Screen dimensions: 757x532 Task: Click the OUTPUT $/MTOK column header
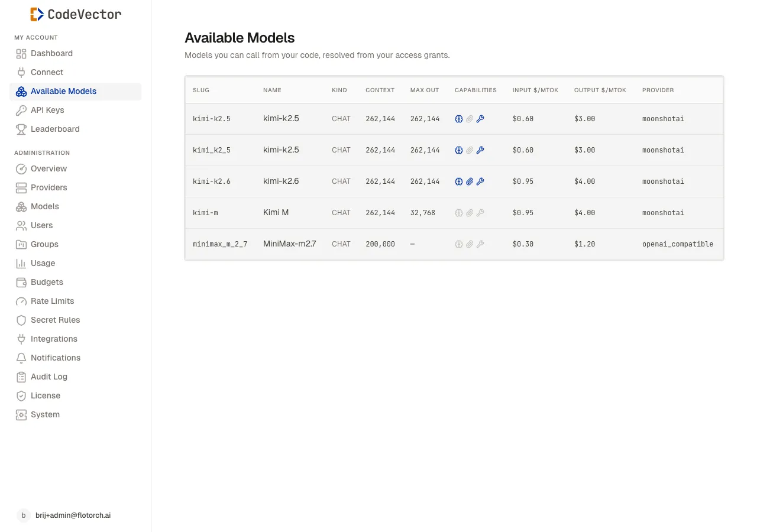pos(600,90)
